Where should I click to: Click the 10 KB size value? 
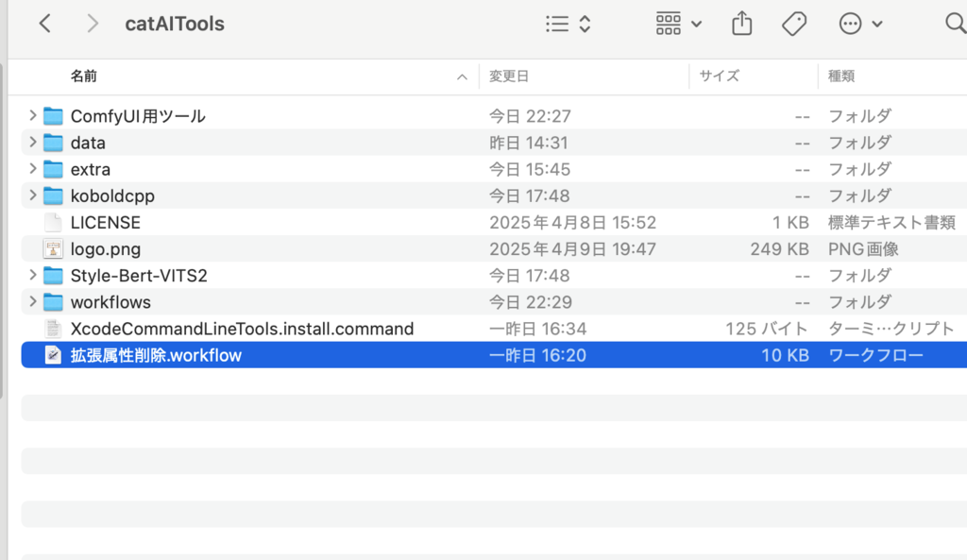[785, 355]
